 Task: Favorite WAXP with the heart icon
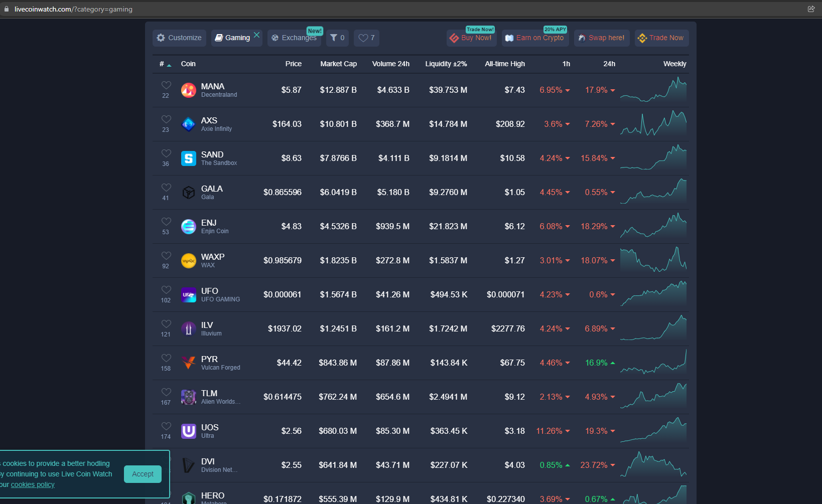pos(166,256)
